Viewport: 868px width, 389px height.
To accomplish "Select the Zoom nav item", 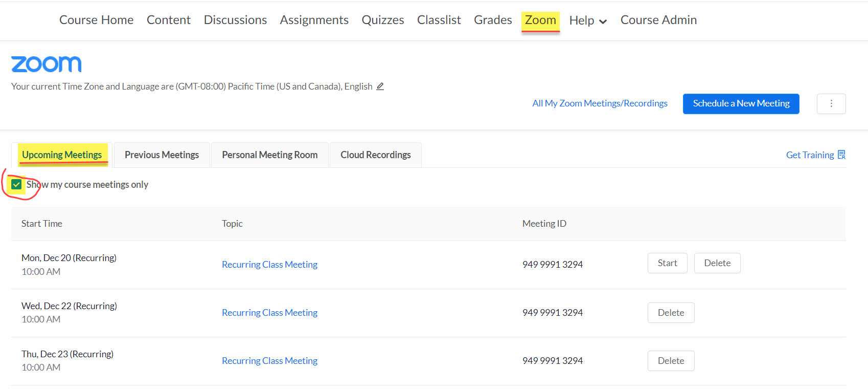I will coord(540,20).
